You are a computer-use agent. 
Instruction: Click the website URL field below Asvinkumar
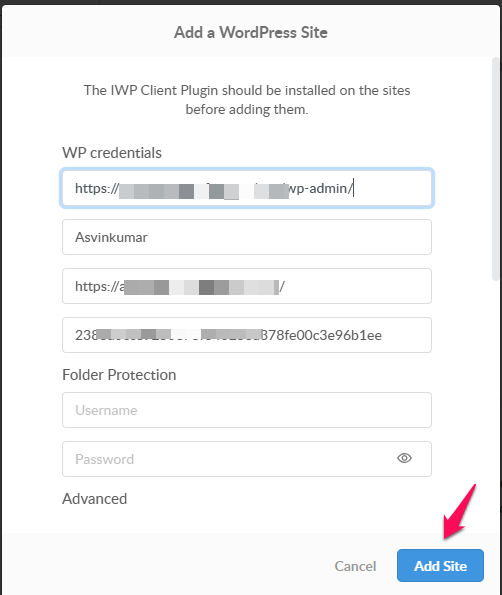tap(247, 286)
